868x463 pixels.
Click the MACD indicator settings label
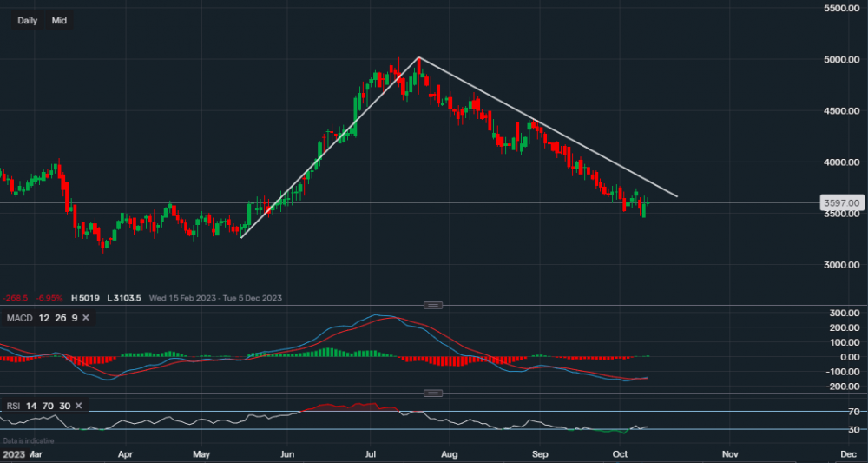[42, 318]
